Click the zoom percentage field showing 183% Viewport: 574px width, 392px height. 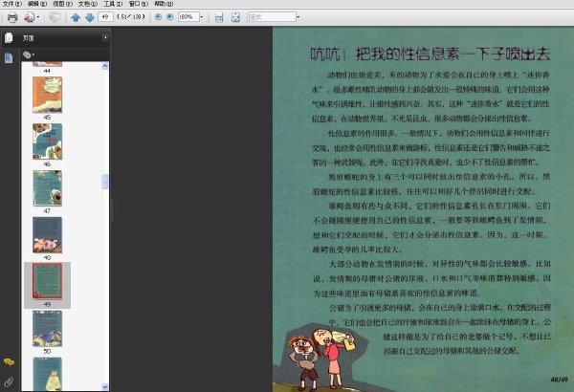[x=188, y=17]
